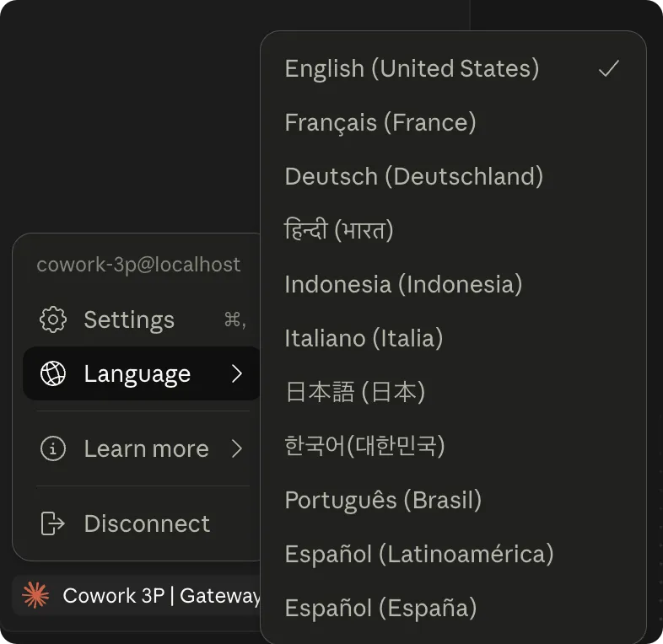Screen dimensions: 663x644
Task: Click the Settings gear icon
Action: [x=53, y=319]
